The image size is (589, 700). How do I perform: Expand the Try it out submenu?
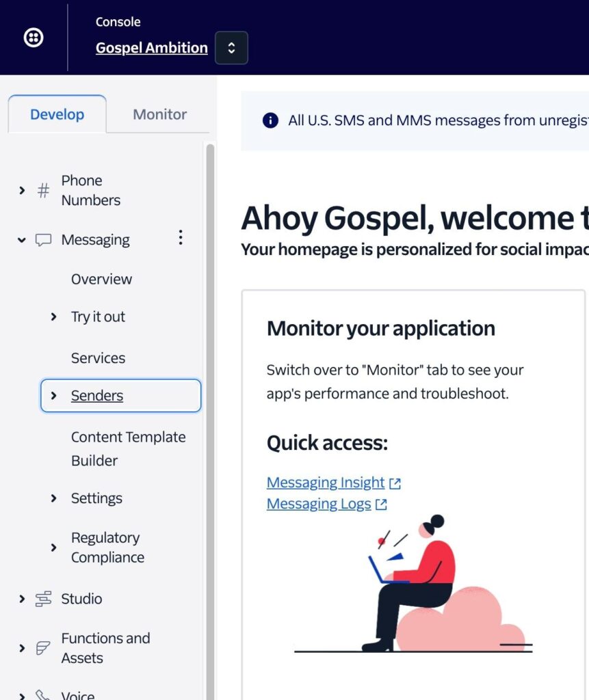(54, 317)
